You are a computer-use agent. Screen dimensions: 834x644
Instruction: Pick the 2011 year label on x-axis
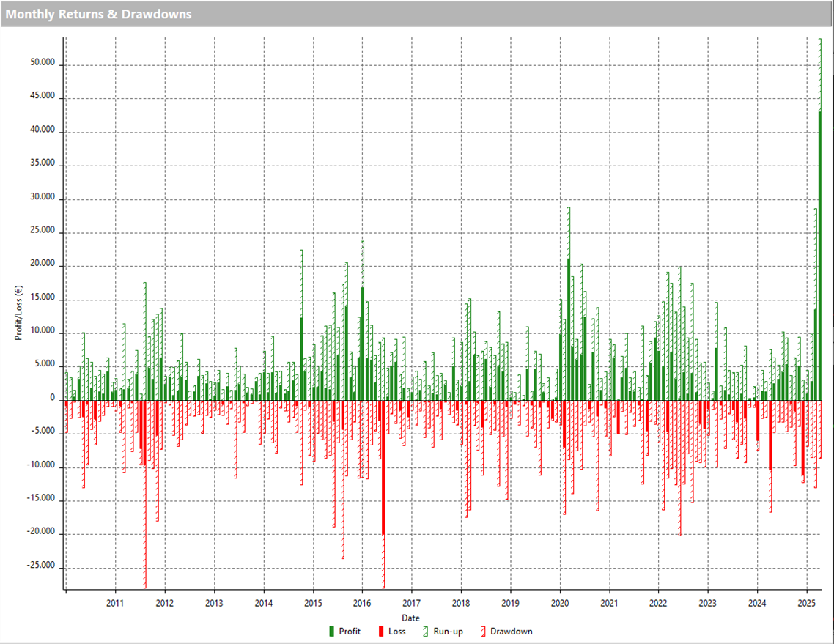click(115, 603)
